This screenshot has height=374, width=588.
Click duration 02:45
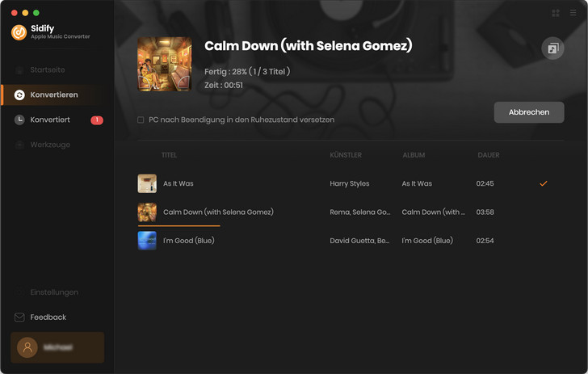pyautogui.click(x=485, y=183)
